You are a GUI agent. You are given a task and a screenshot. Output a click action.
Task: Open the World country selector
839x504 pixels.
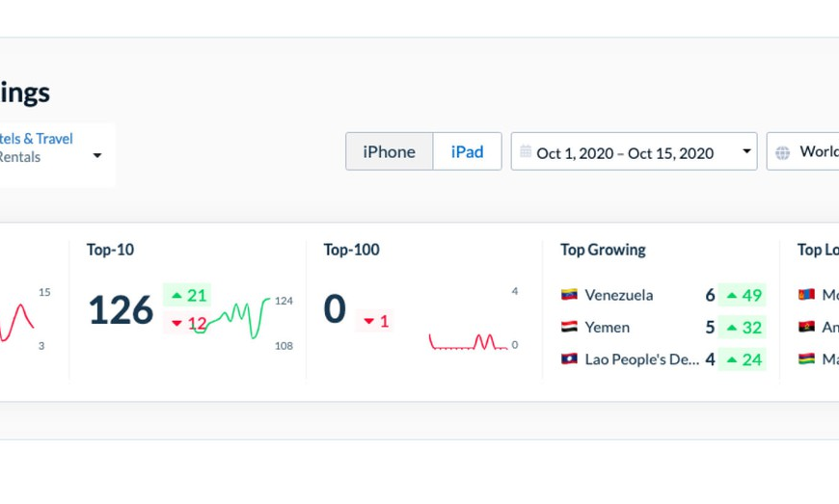tap(802, 151)
